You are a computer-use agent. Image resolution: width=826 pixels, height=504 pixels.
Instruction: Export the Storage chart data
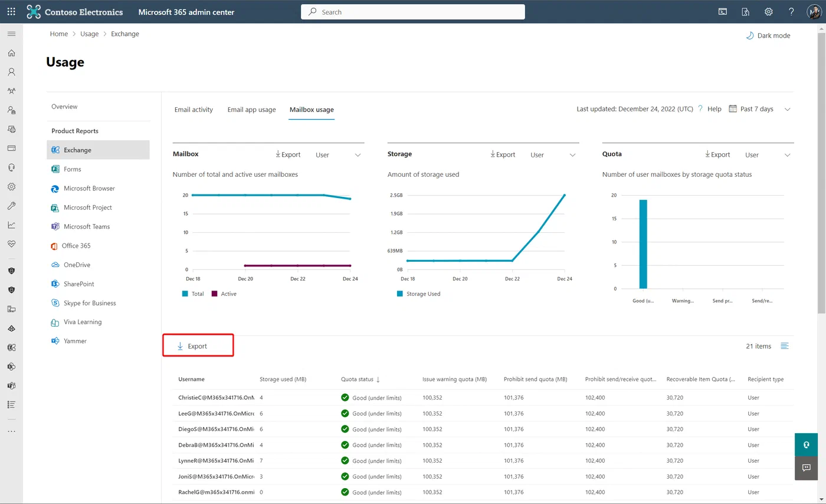(x=503, y=154)
